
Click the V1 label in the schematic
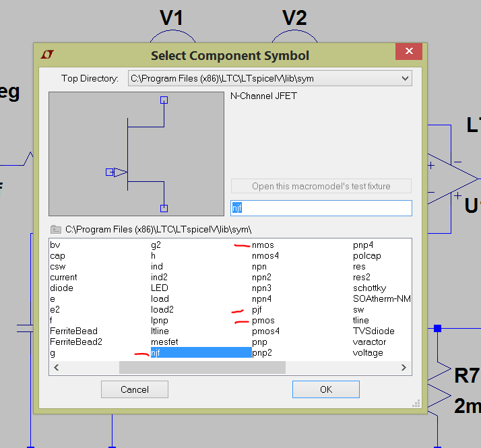[x=172, y=18]
